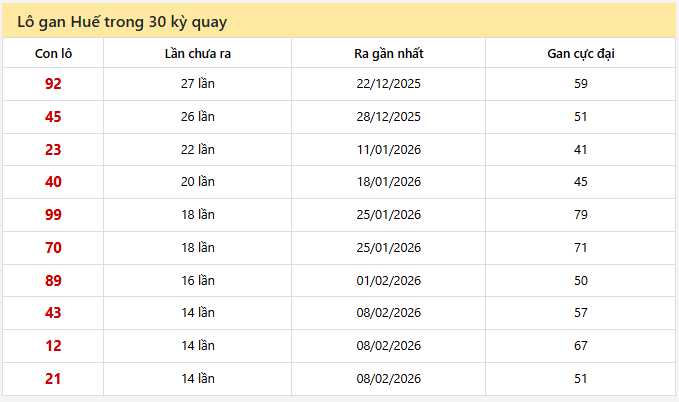This screenshot has width=679, height=402.
Task: Choose the red number 89
Action: (x=53, y=281)
